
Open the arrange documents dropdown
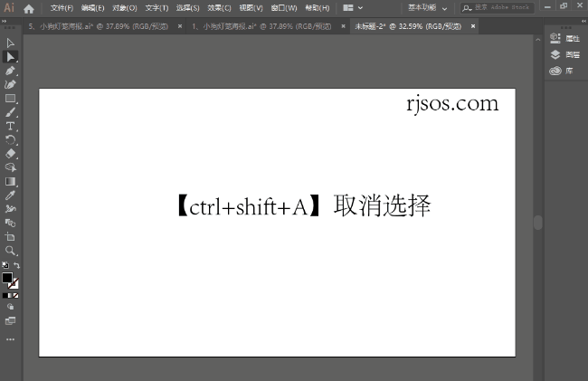pos(353,8)
